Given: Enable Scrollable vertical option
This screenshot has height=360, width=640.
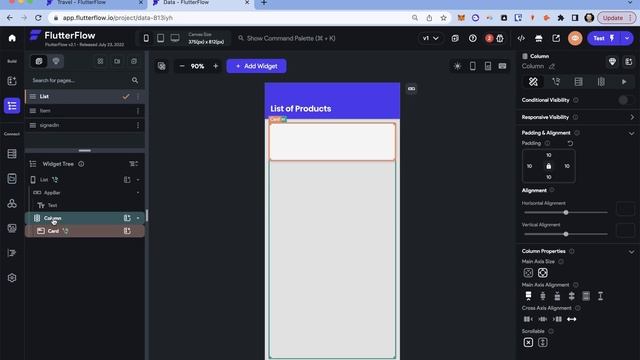Looking at the screenshot, I should 542,342.
